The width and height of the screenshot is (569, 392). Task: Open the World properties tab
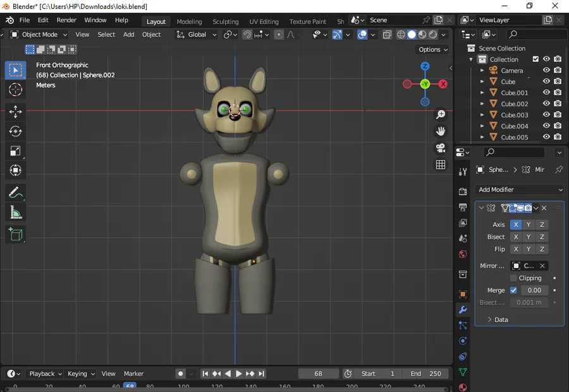463,254
